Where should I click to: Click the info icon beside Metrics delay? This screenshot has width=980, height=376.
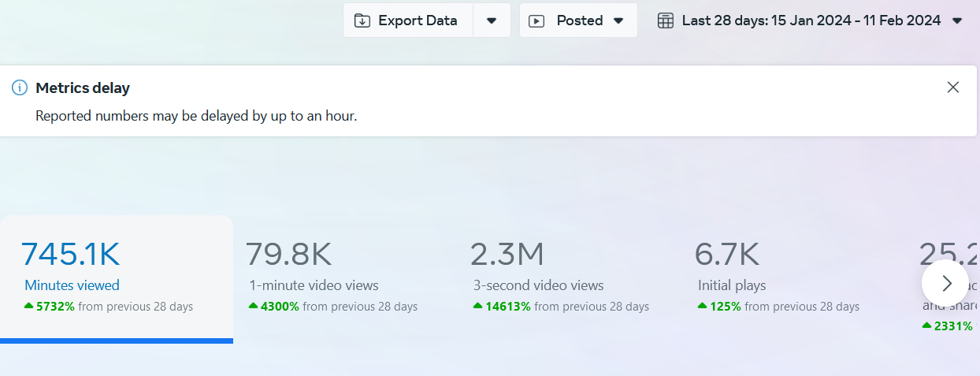coord(20,87)
